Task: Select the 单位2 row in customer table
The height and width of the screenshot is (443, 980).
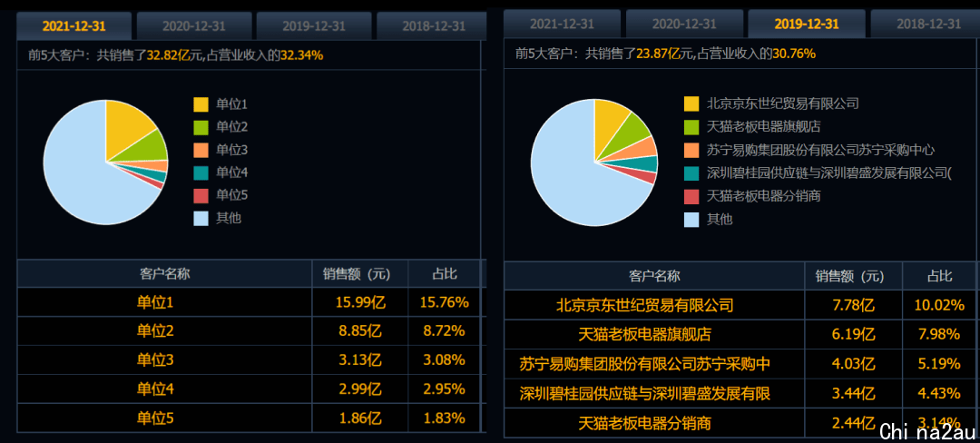Action: [249, 331]
